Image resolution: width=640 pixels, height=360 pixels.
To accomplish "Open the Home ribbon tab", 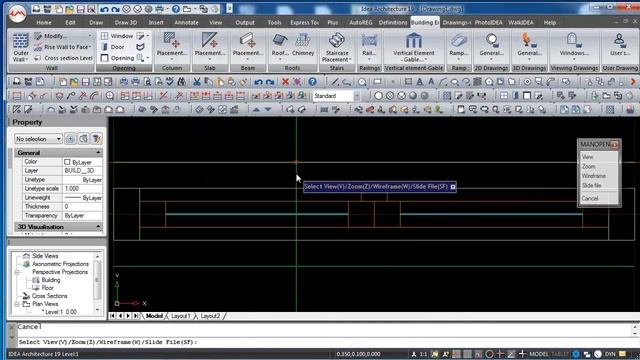I will [x=44, y=22].
